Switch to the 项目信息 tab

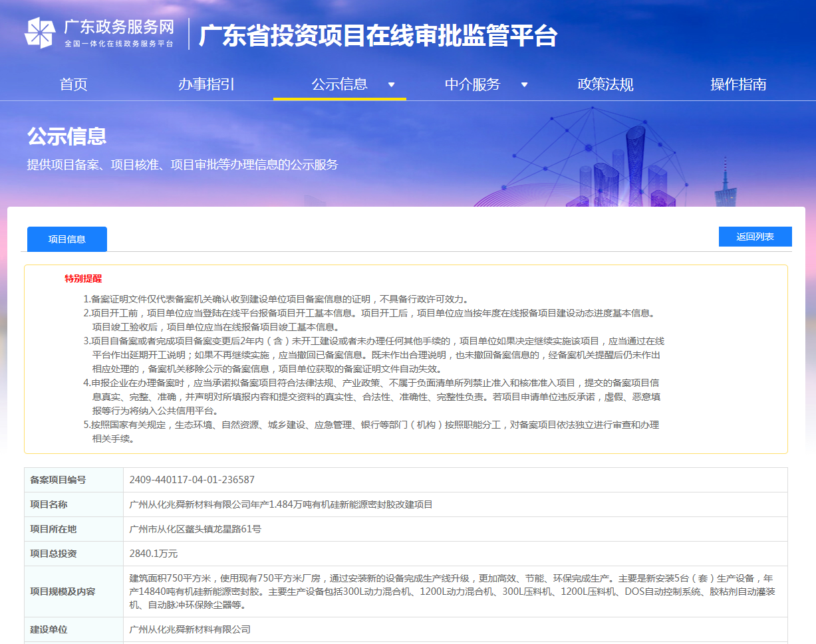(x=67, y=239)
